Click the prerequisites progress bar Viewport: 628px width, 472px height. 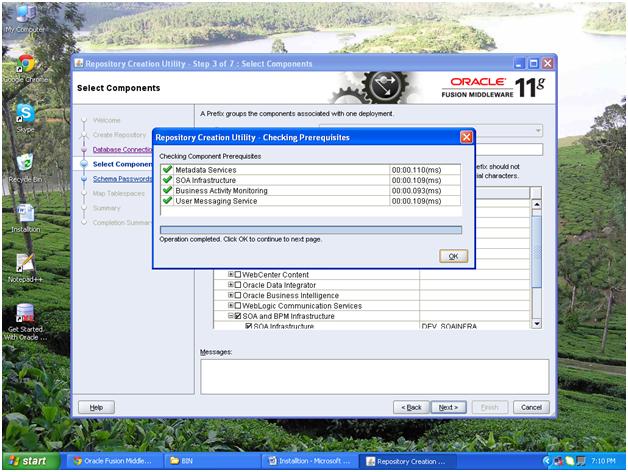[310, 230]
